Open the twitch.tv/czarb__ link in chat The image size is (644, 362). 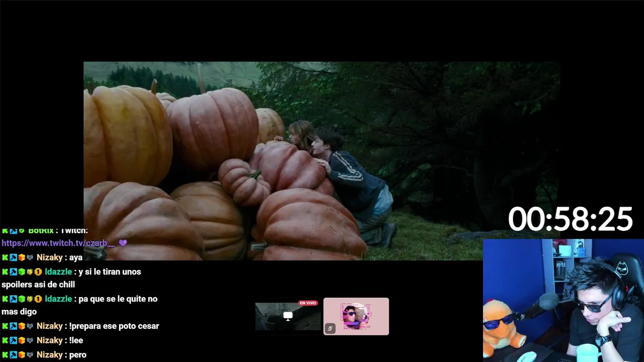[58, 243]
